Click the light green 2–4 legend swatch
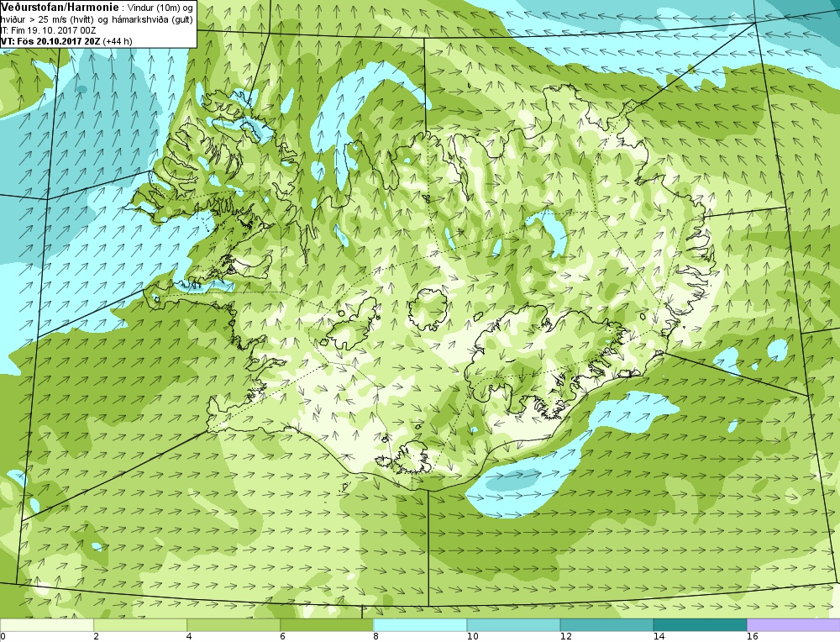 click(x=140, y=625)
